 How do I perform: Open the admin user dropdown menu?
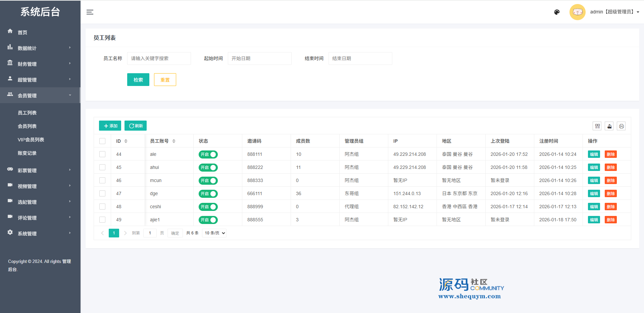pyautogui.click(x=614, y=12)
